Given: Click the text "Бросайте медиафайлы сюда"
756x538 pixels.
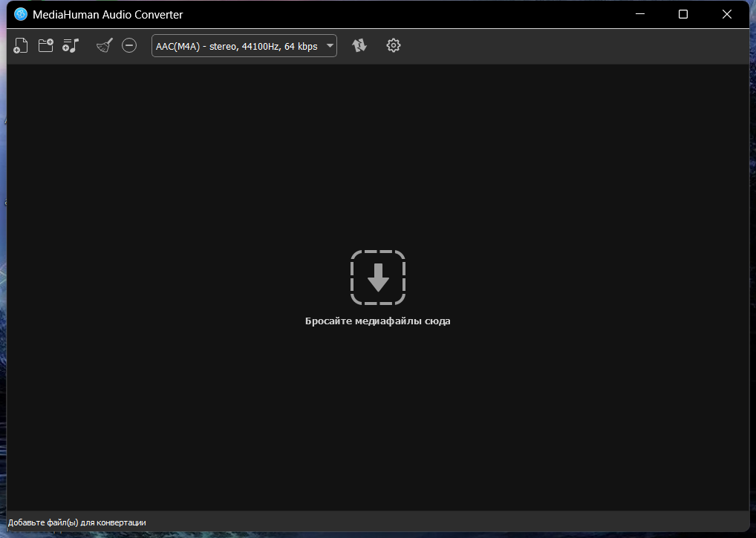Looking at the screenshot, I should [378, 321].
